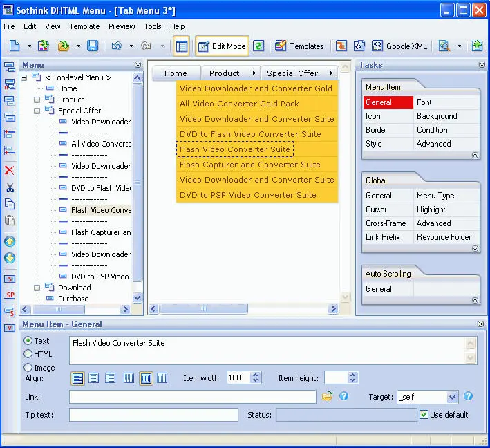The image size is (490, 448).
Task: Click the red SP sidebar icon
Action: pyautogui.click(x=10, y=295)
